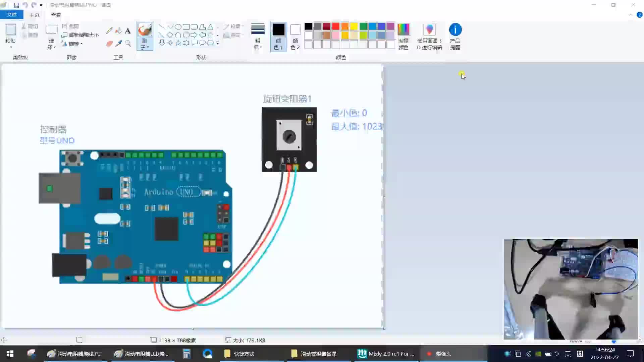Click Resize (重新调整大小) button

point(80,35)
